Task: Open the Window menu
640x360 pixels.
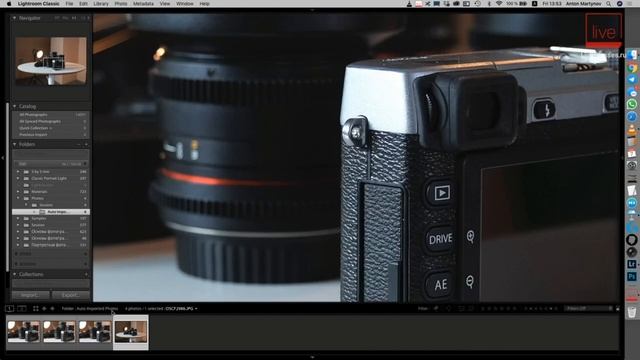Action: (184, 4)
